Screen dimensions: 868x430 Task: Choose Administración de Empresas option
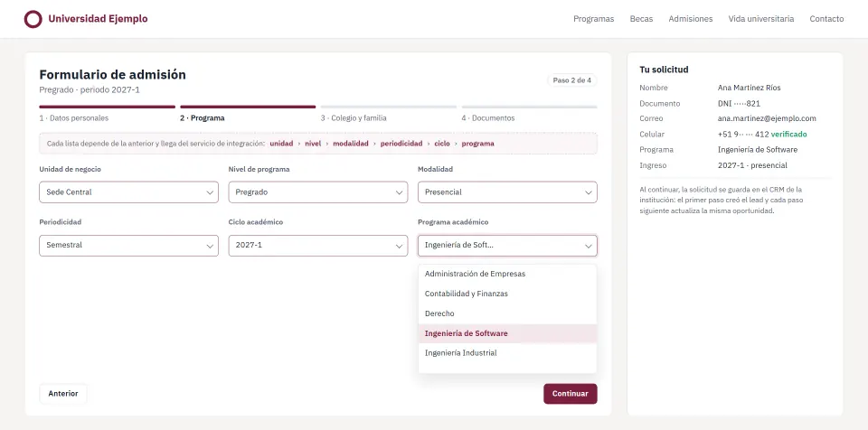(x=507, y=274)
